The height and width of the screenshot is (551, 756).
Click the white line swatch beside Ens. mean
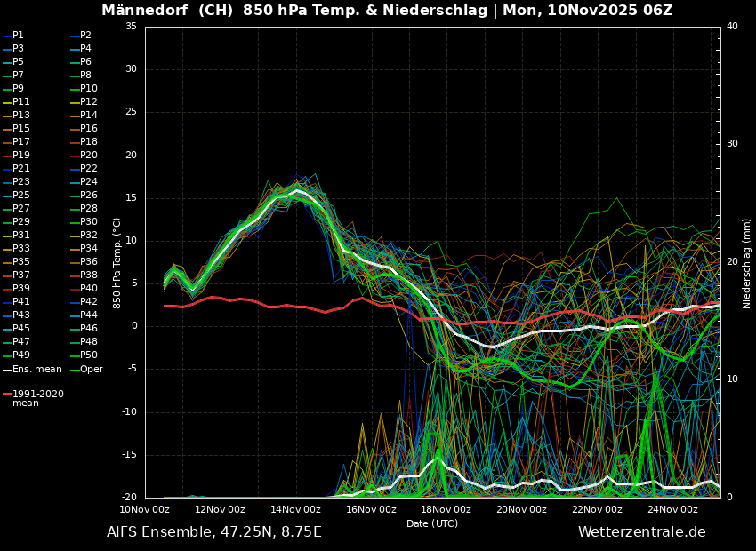click(x=7, y=370)
